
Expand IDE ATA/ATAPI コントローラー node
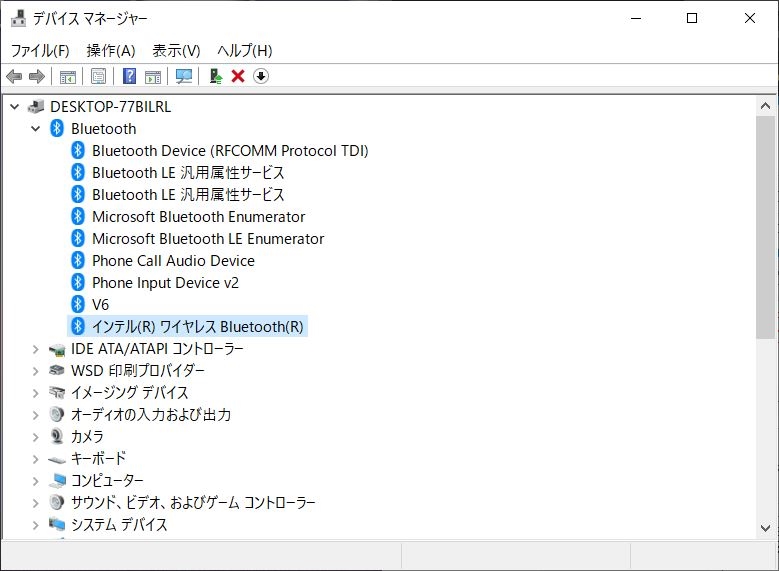(36, 349)
